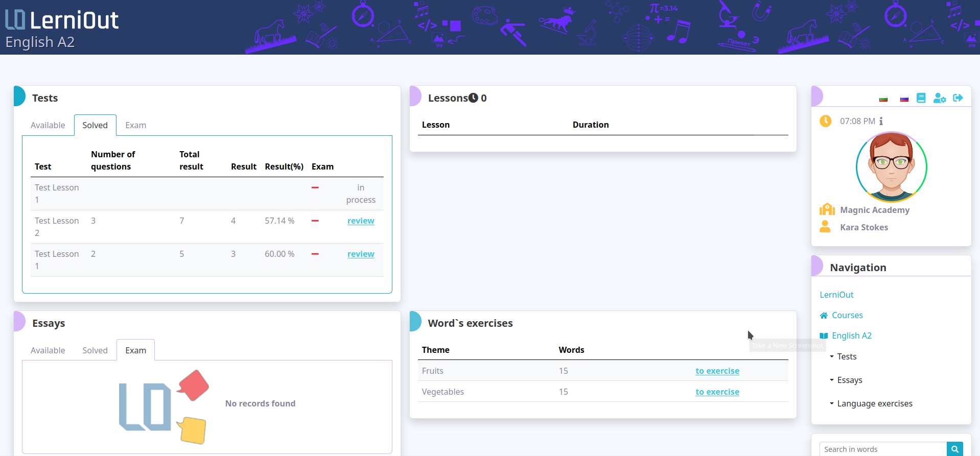Click the orange clock icon
Image resolution: width=980 pixels, height=456 pixels.
(x=825, y=121)
